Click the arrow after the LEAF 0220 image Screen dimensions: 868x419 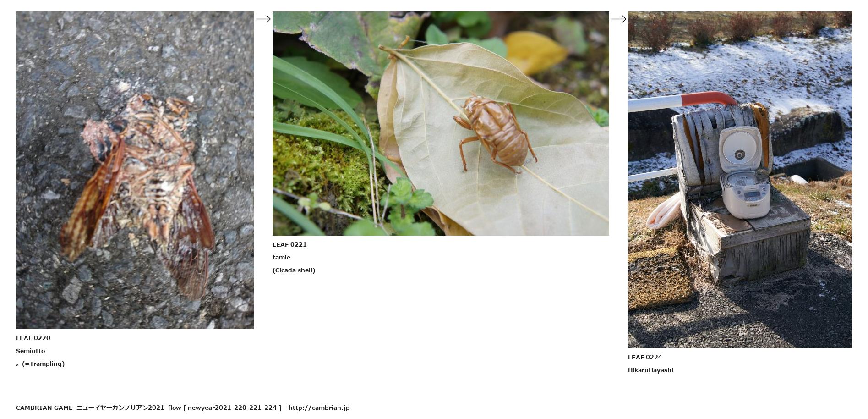pos(263,19)
